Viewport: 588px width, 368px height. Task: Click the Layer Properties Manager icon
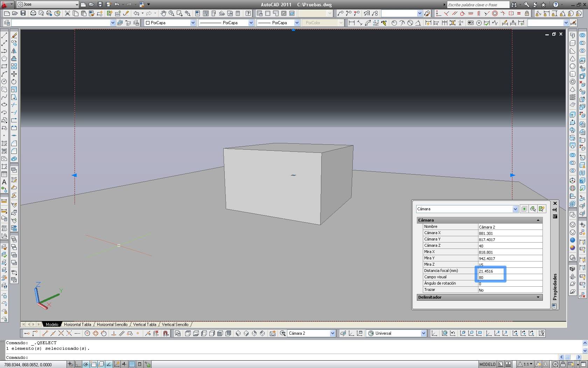7,23
